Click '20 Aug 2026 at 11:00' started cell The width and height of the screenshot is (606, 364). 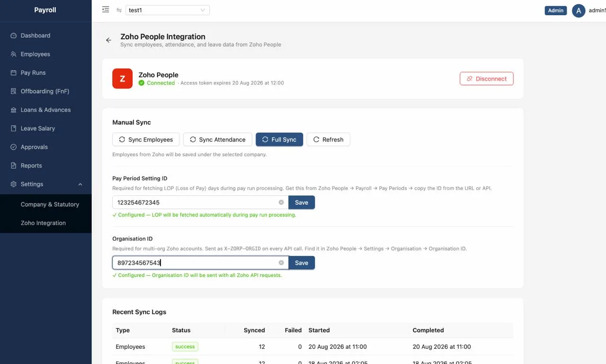pyautogui.click(x=338, y=346)
